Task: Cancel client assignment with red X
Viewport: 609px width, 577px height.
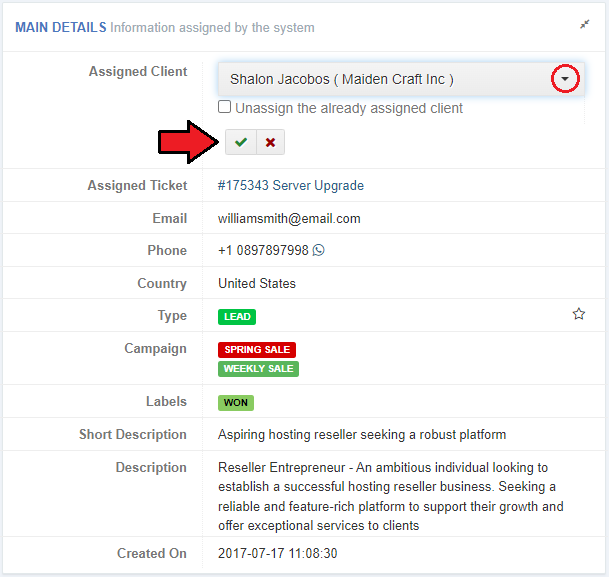Action: click(270, 142)
